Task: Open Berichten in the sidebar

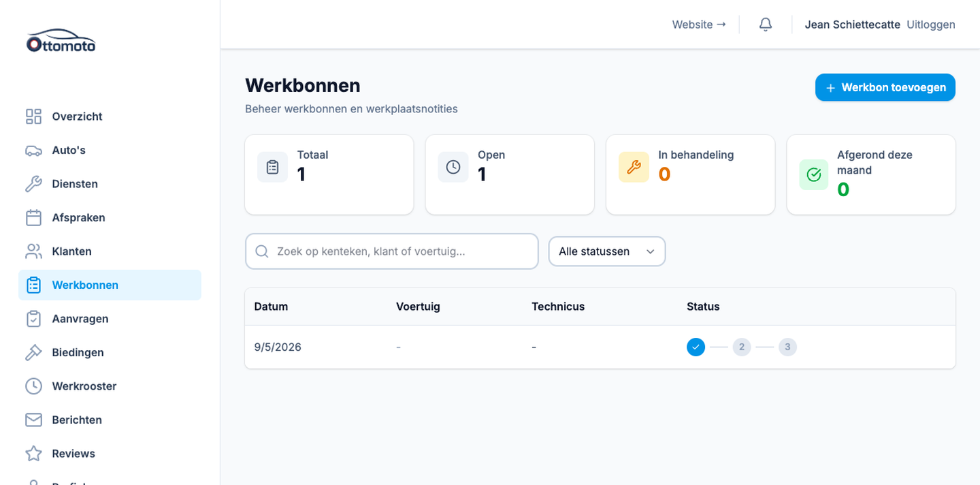Action: click(110, 420)
